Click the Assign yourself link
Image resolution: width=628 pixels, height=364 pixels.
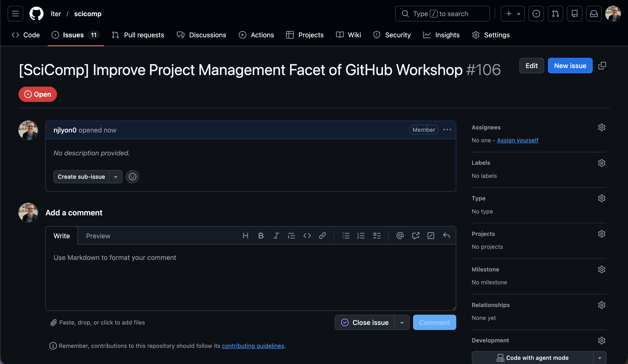click(518, 140)
